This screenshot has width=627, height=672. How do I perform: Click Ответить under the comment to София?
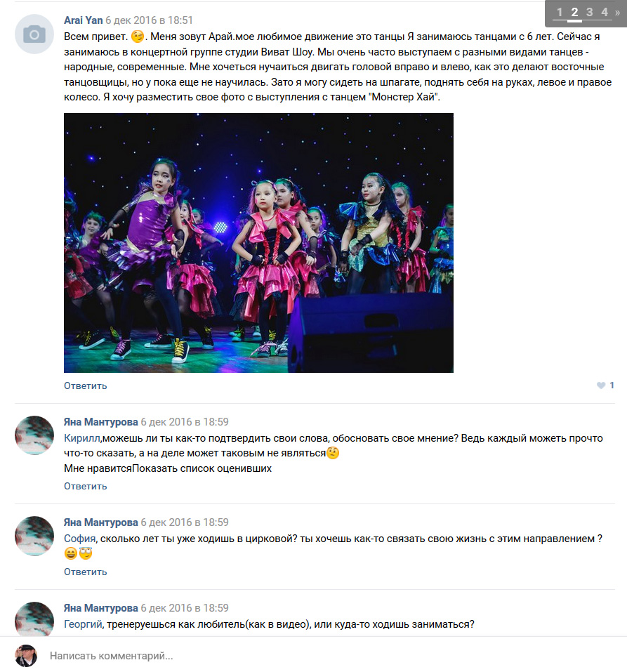[85, 572]
